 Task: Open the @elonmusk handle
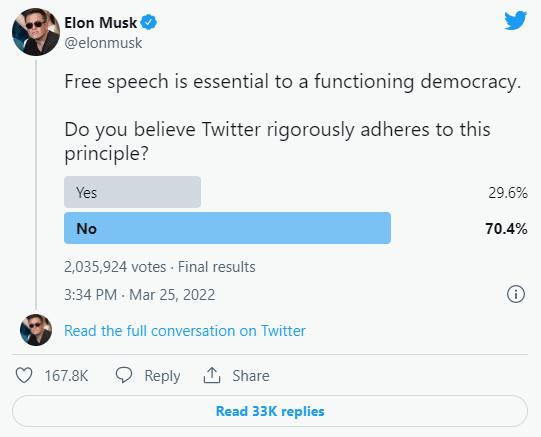click(x=103, y=43)
